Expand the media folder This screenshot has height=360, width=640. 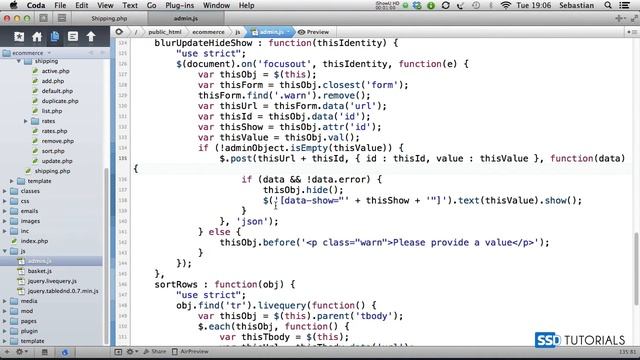click(5, 301)
